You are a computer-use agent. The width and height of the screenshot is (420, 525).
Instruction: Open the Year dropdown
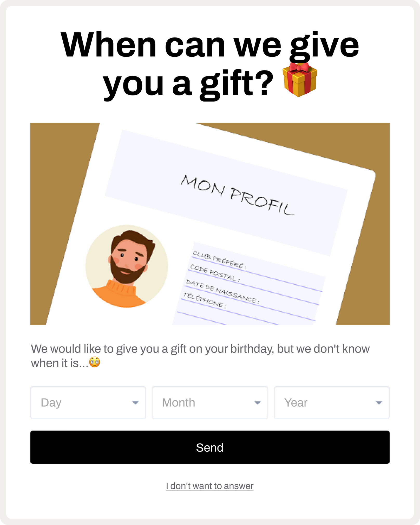tap(332, 402)
